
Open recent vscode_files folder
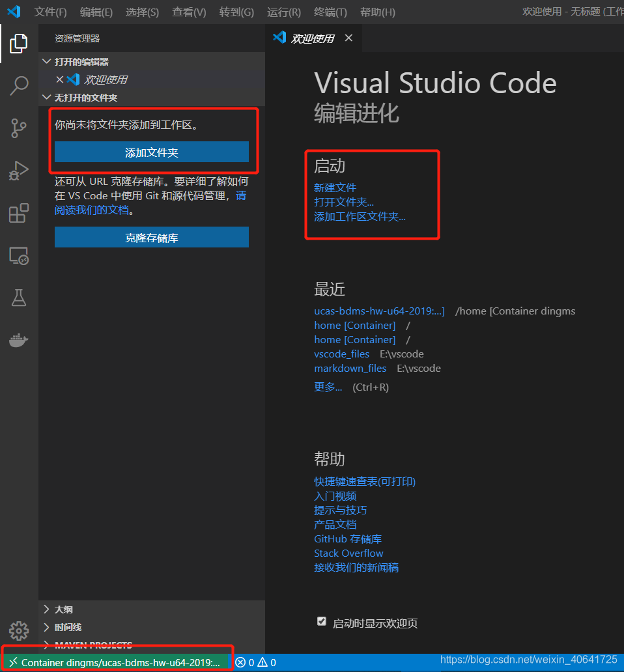tap(341, 354)
